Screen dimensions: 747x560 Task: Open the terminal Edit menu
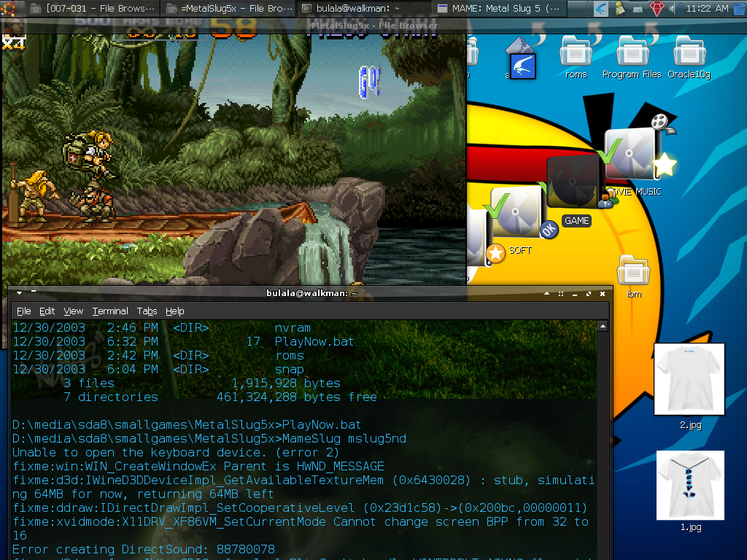(47, 311)
